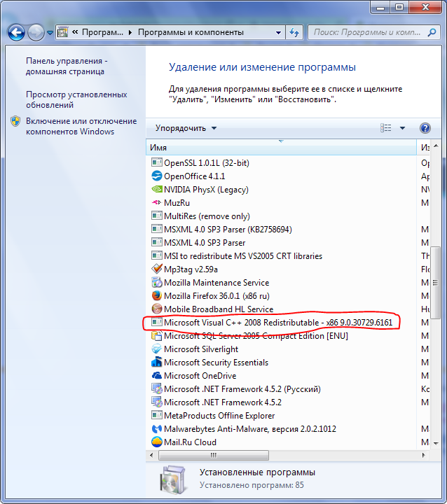Open the recent pages dropdown arrow
Image resolution: width=447 pixels, height=504 pixels.
pos(50,32)
